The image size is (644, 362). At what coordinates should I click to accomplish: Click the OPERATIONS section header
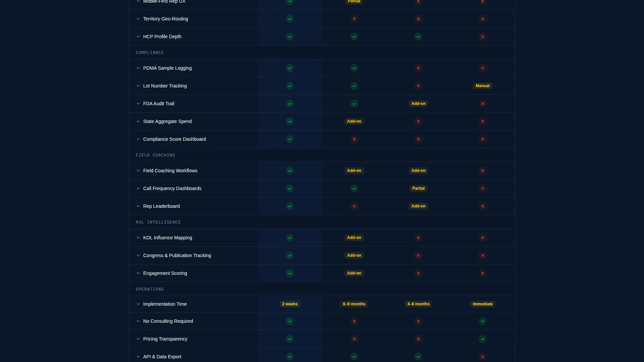(x=150, y=289)
